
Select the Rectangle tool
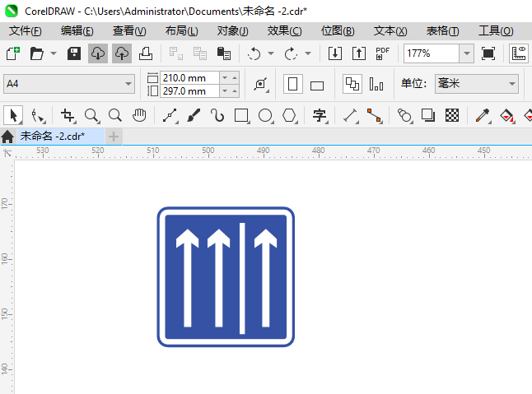click(241, 115)
